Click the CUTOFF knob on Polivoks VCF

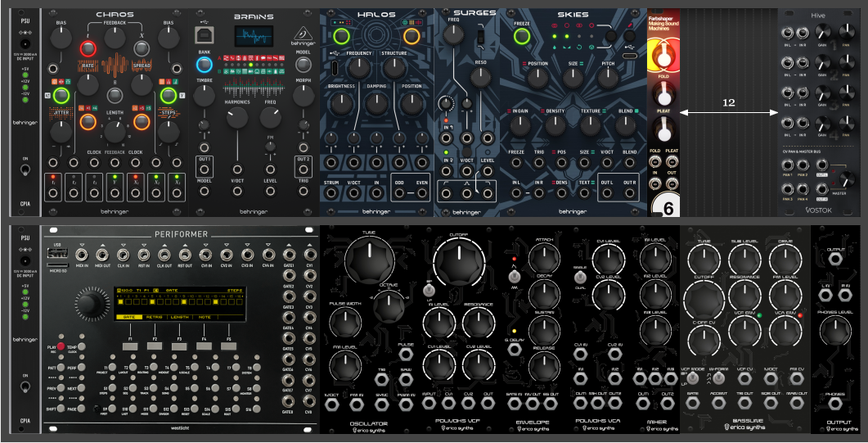[x=458, y=261]
